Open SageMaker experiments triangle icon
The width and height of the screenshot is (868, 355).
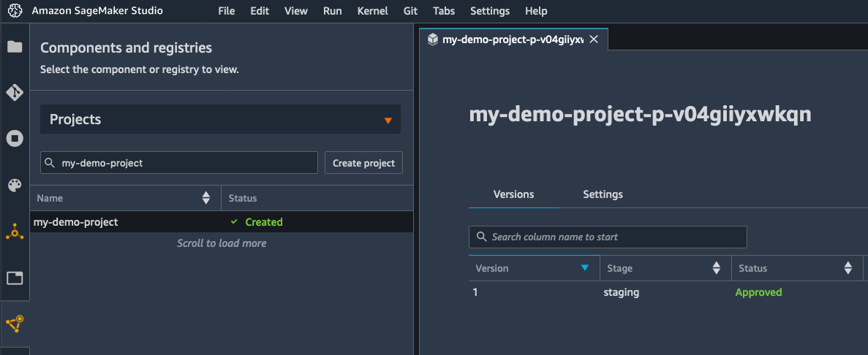(x=15, y=232)
